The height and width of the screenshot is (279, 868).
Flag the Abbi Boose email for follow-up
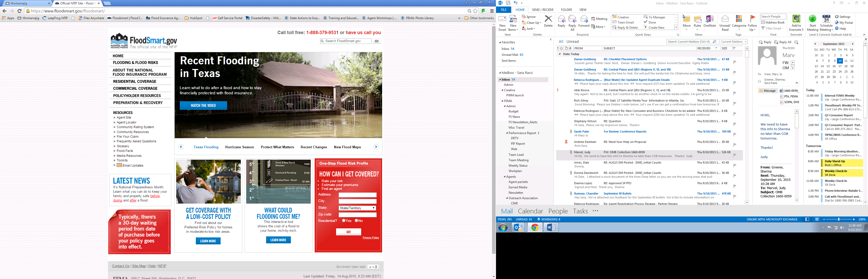[734, 93]
